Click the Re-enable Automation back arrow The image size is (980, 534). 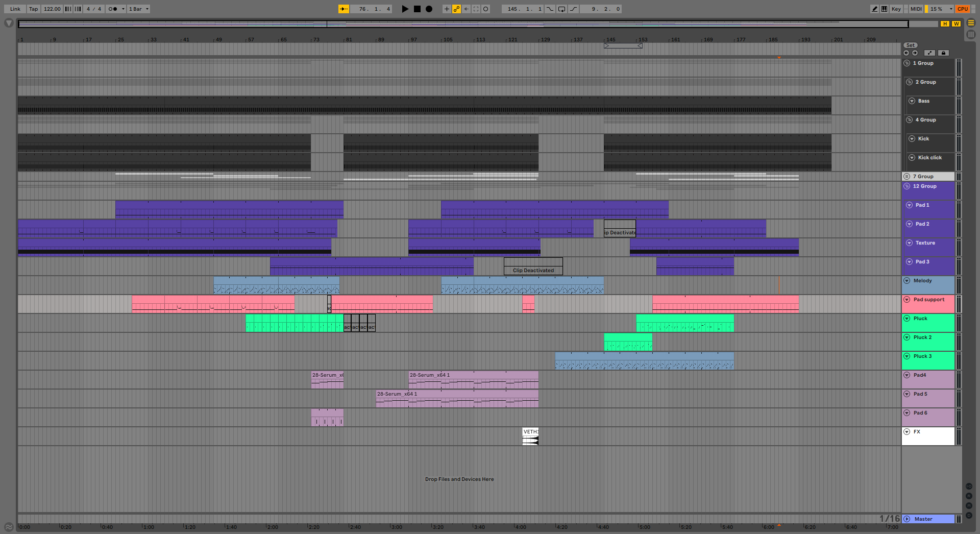click(466, 9)
